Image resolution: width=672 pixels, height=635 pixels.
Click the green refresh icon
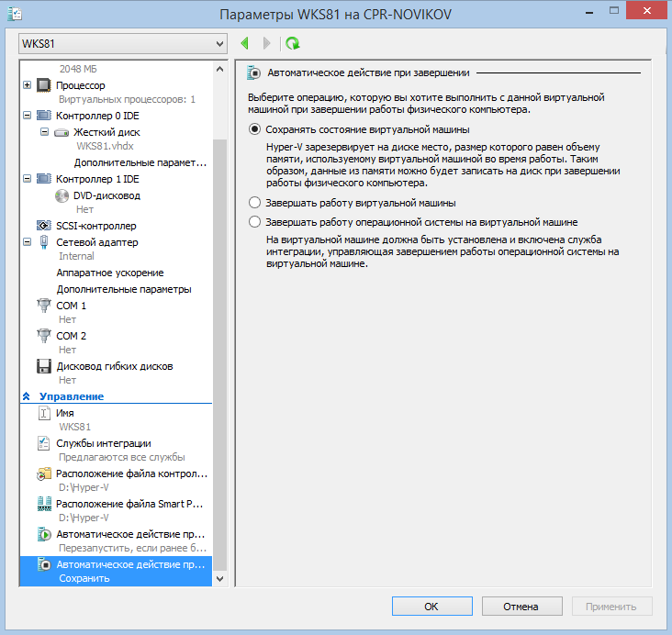[x=292, y=43]
